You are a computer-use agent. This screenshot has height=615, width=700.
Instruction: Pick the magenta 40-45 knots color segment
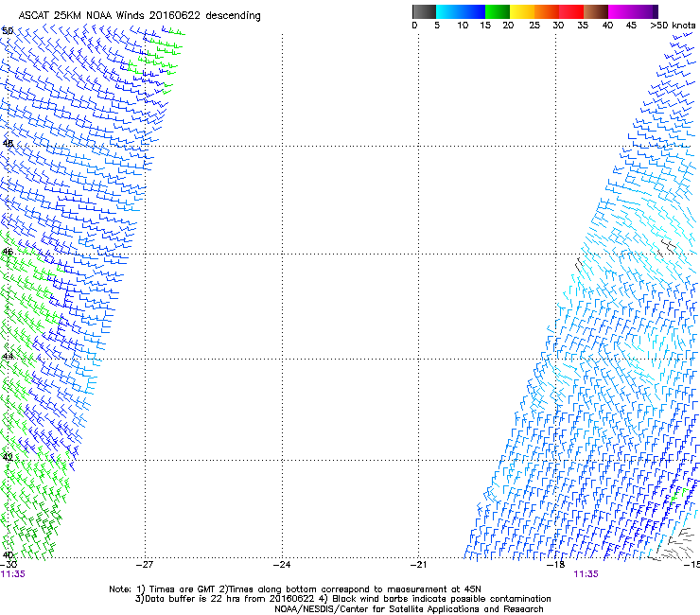[621, 11]
